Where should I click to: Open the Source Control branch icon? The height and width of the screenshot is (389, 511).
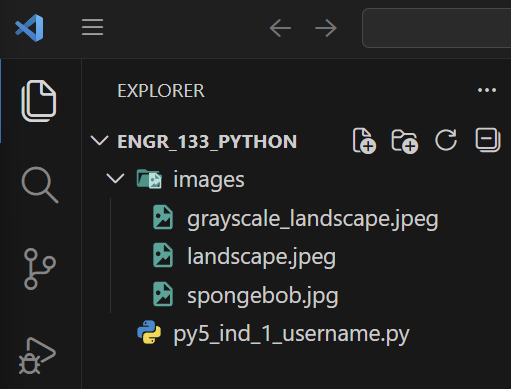click(40, 269)
